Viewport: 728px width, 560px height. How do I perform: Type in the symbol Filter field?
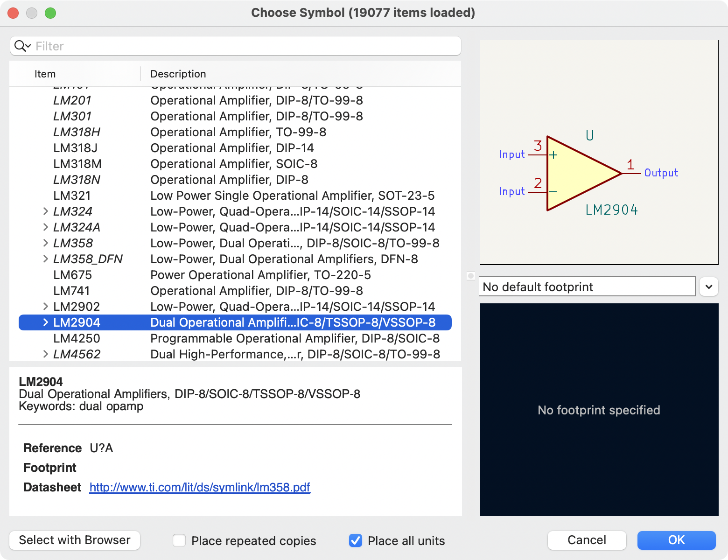point(187,46)
